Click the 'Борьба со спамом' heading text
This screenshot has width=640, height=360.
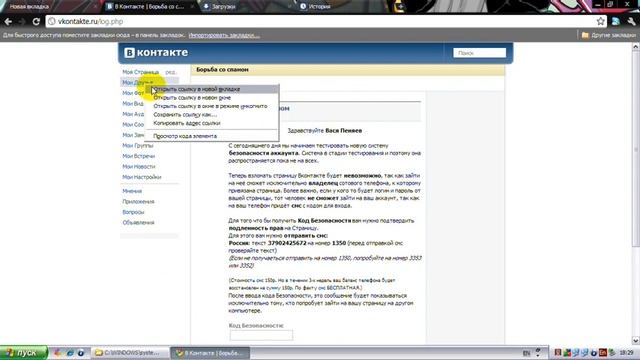222,70
